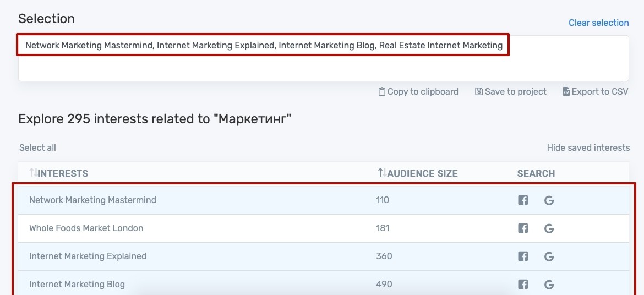Deselect the Network Marketing Mastermind row
This screenshot has width=644, height=295.
tap(324, 200)
